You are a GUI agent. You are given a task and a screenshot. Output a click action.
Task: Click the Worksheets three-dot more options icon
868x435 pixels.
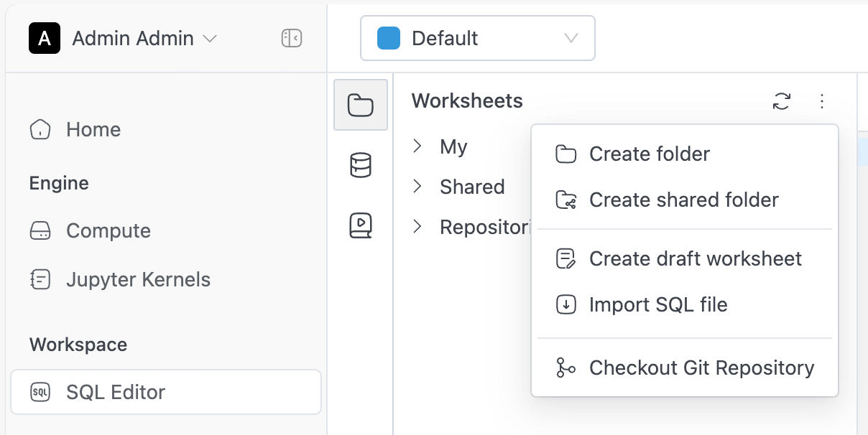click(822, 101)
